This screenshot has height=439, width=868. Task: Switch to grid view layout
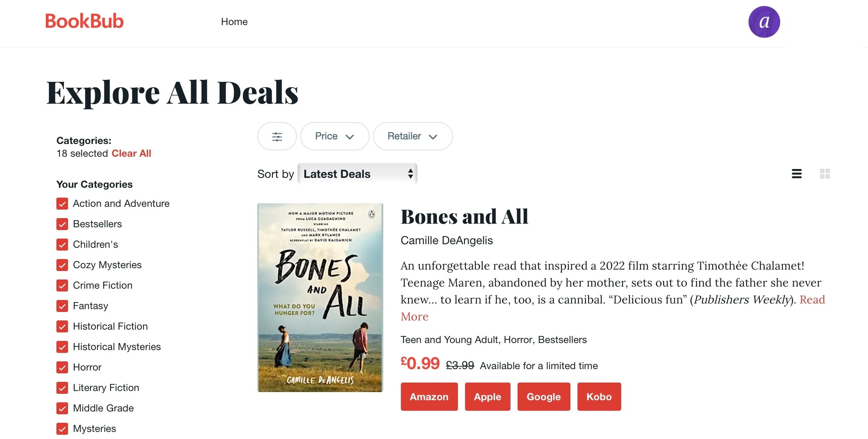(x=825, y=174)
